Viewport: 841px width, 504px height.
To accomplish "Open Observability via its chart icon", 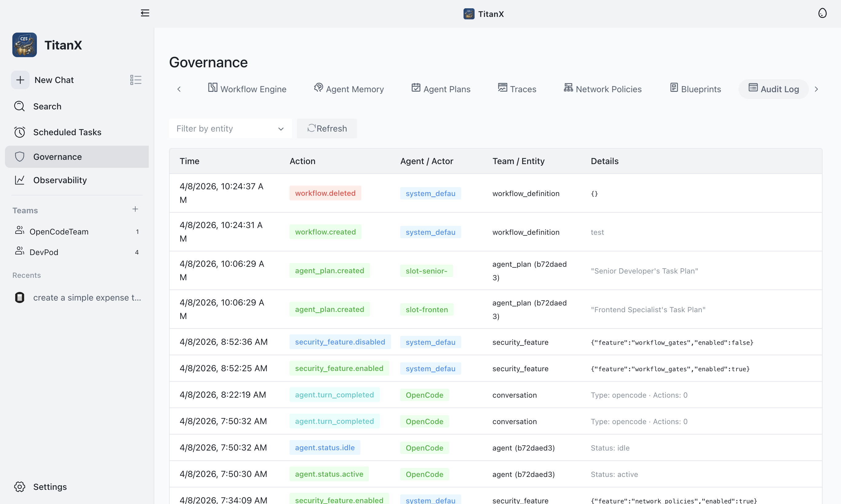I will tap(19, 180).
